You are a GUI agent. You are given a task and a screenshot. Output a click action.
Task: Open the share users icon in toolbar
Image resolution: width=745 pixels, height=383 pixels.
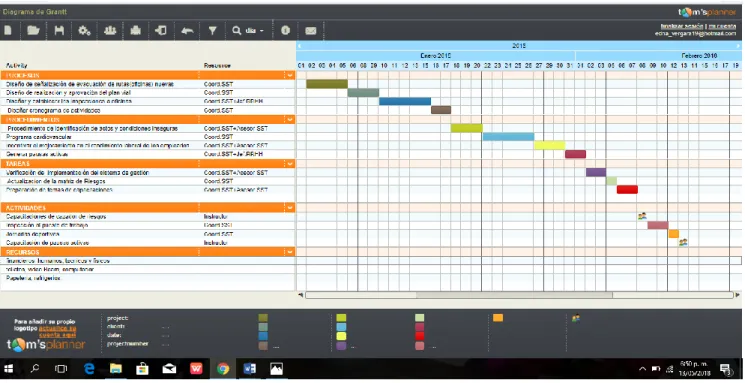110,30
